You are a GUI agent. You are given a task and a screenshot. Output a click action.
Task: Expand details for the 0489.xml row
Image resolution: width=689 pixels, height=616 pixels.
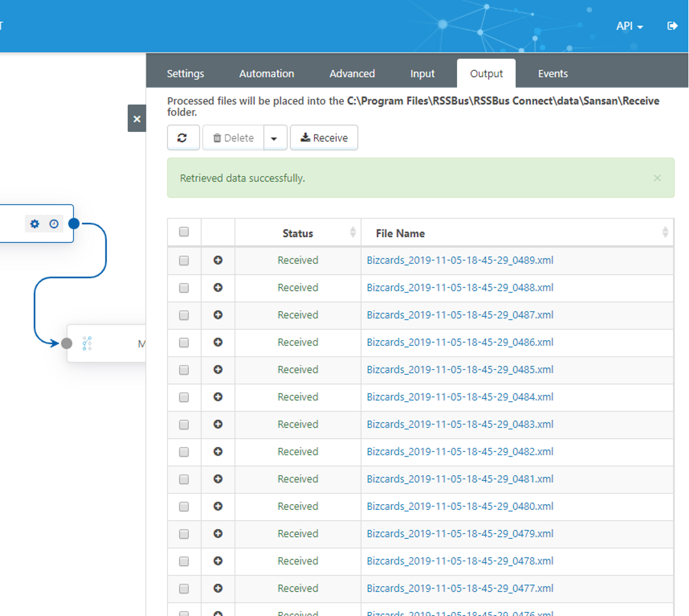[x=218, y=260]
